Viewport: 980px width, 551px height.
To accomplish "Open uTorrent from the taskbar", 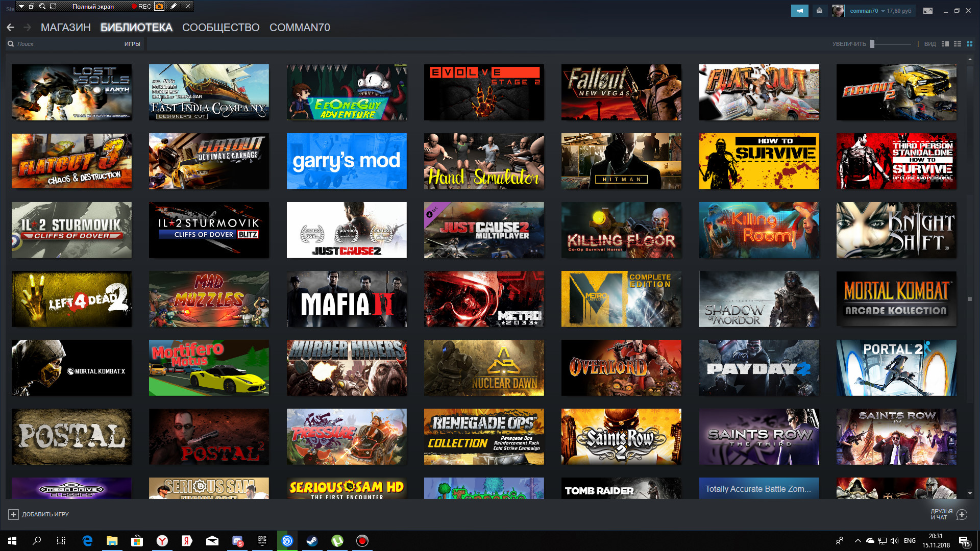I will click(337, 541).
